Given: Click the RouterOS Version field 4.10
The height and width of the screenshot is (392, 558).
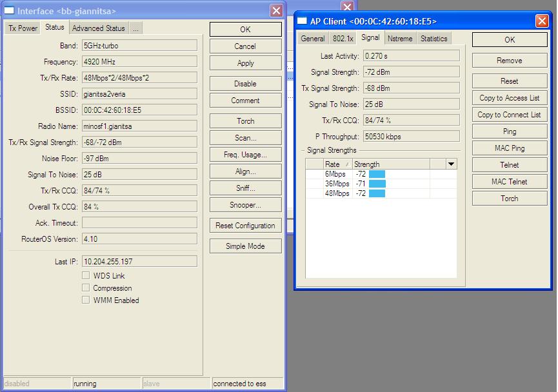Looking at the screenshot, I should pos(139,239).
